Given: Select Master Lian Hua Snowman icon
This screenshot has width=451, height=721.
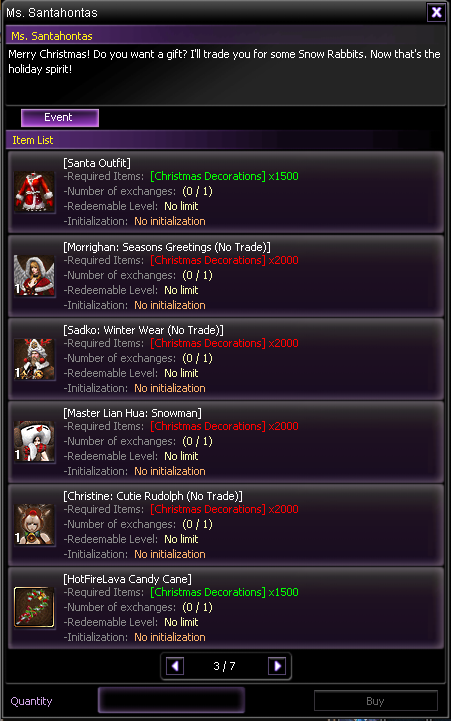Looking at the screenshot, I should point(34,441).
